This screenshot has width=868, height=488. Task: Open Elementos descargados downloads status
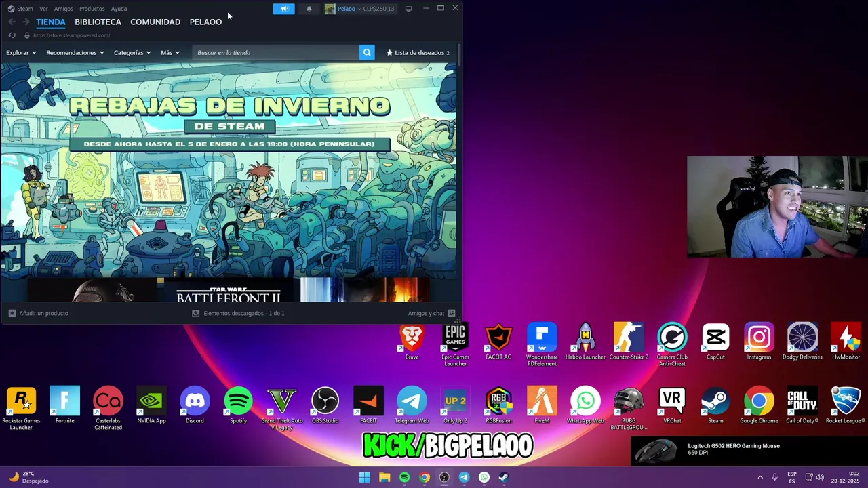click(238, 313)
